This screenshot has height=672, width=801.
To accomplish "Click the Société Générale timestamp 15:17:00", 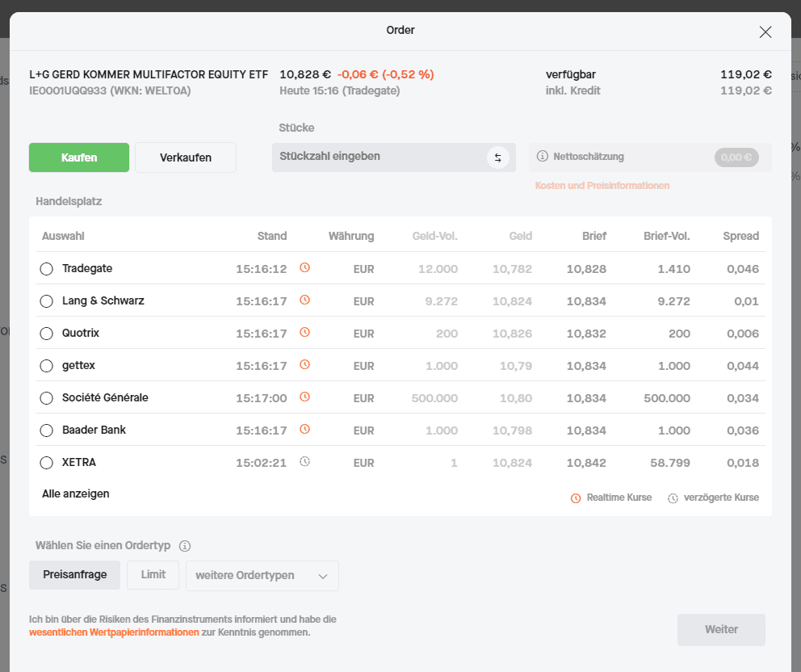I will click(261, 398).
